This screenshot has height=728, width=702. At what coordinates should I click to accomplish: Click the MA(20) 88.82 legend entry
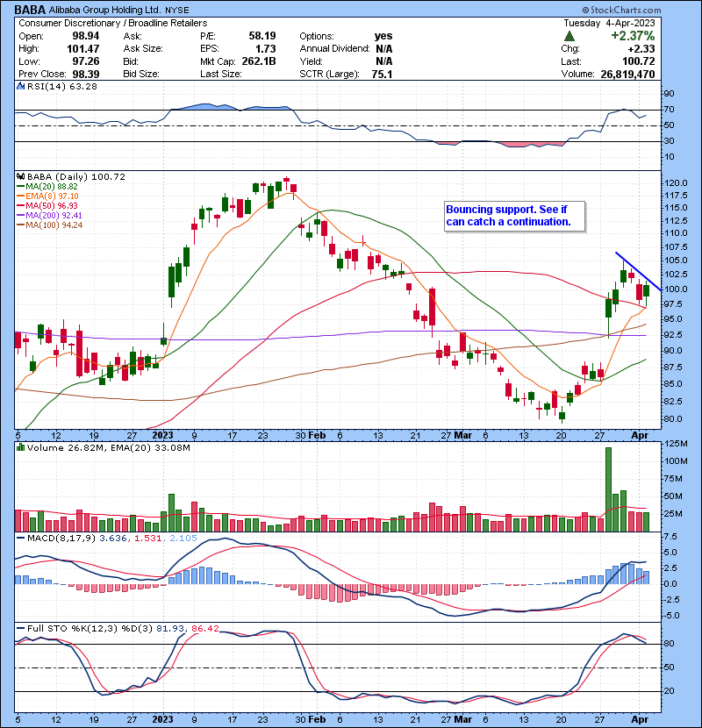click(47, 186)
